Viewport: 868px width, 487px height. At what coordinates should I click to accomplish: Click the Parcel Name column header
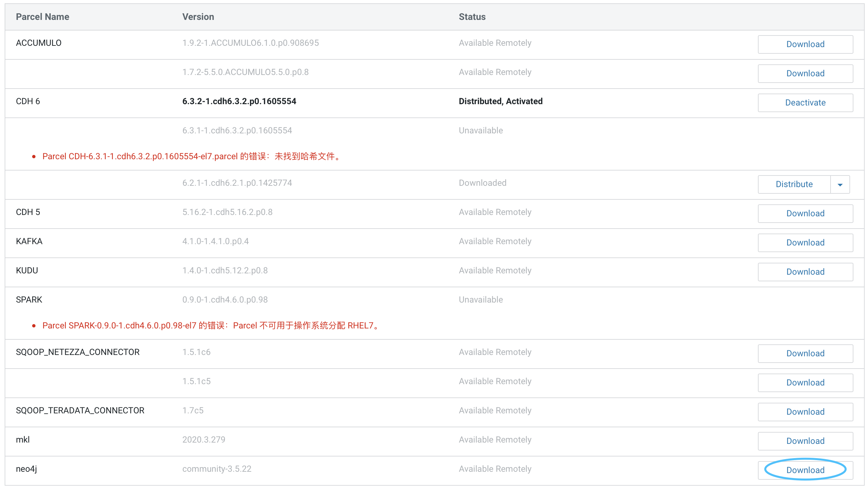[42, 17]
